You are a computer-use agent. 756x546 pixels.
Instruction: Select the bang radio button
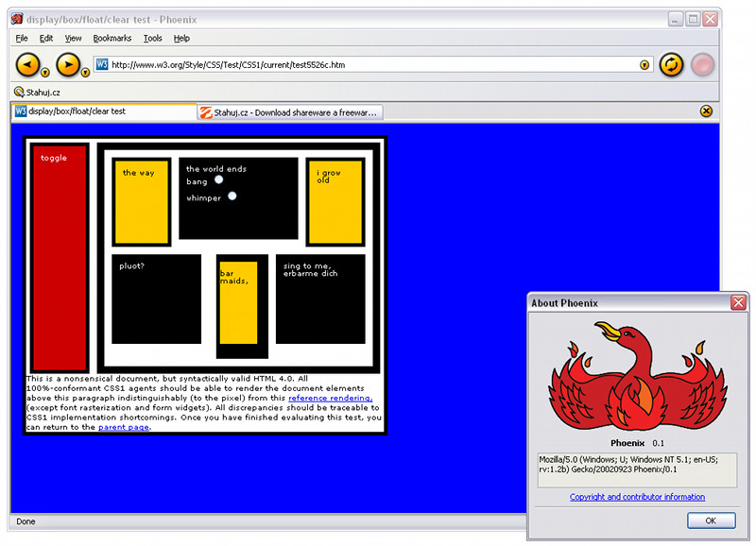[x=219, y=179]
